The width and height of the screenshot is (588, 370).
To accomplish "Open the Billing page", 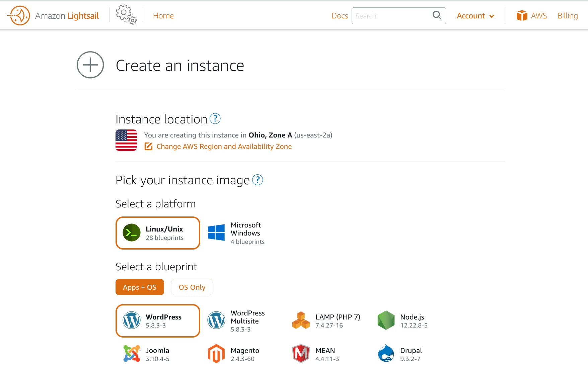I will click(x=568, y=16).
